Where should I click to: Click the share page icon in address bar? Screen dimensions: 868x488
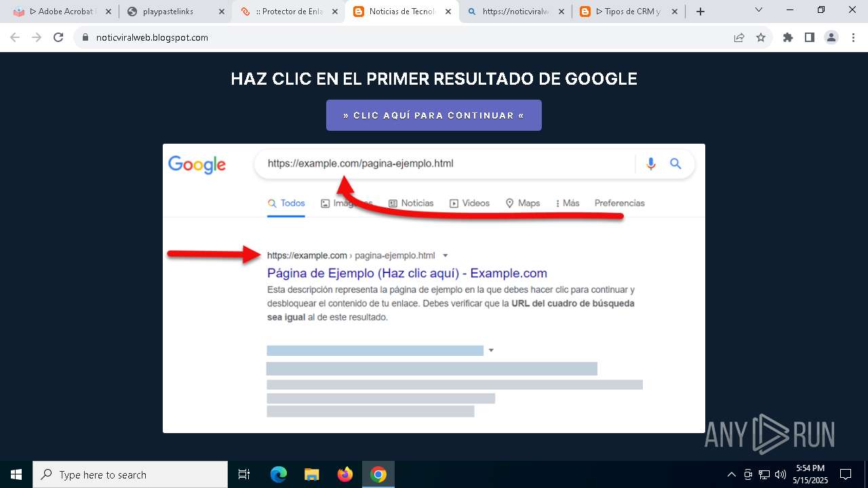click(739, 38)
